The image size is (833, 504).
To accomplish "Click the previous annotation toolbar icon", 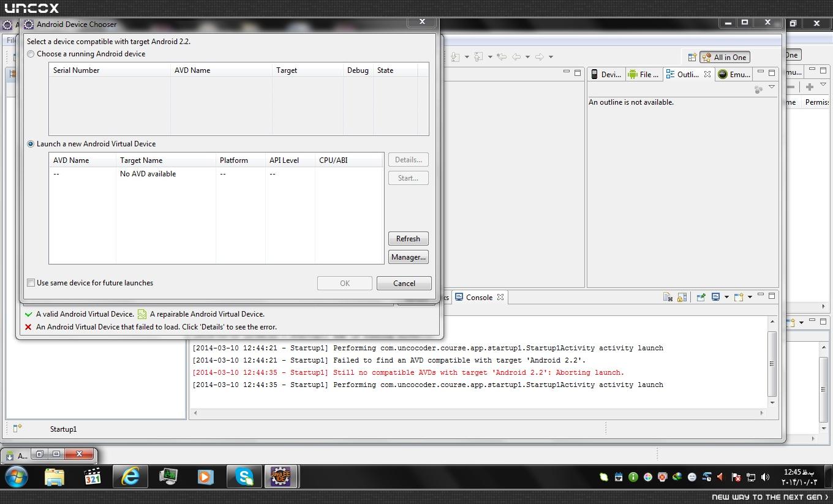I will 478,57.
